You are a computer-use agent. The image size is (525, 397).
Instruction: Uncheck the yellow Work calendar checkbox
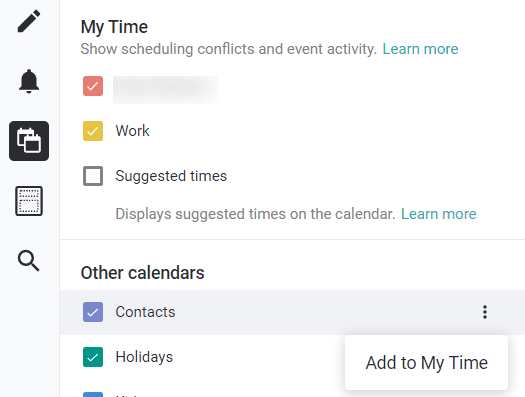[93, 131]
